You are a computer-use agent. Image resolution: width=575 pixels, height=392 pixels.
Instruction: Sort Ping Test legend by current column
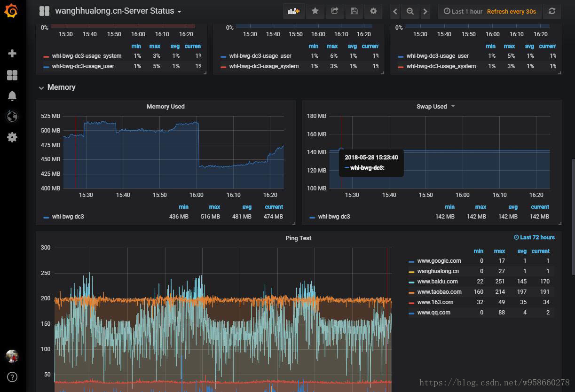tap(540, 251)
